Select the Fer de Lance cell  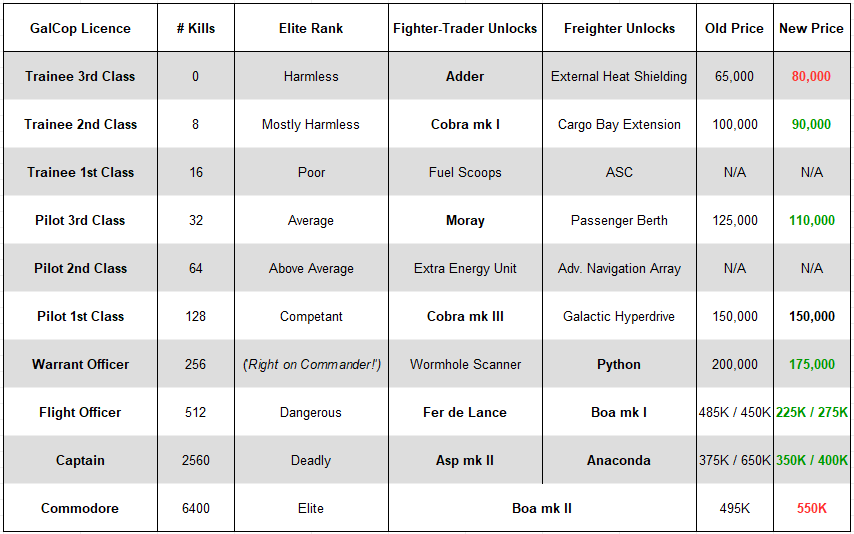click(465, 412)
